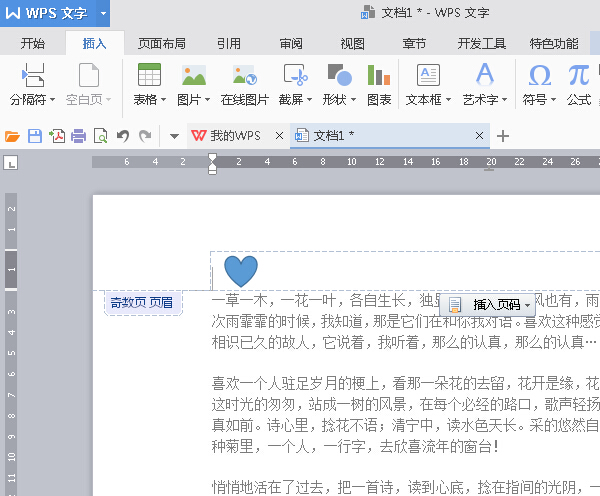Click the Undo arrow icon
600x496 pixels.
tap(123, 136)
